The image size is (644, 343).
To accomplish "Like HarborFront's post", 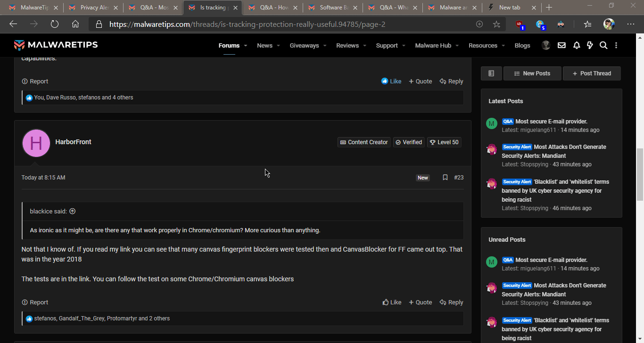I will click(392, 302).
